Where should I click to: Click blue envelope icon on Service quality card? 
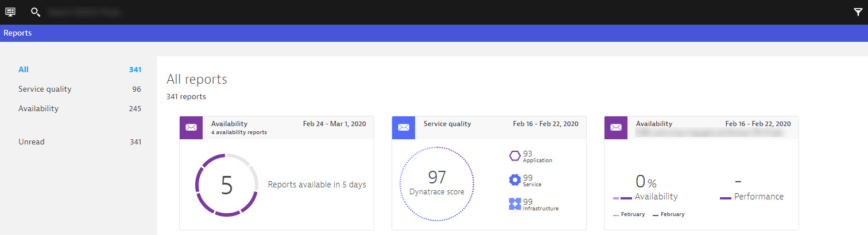pos(403,127)
